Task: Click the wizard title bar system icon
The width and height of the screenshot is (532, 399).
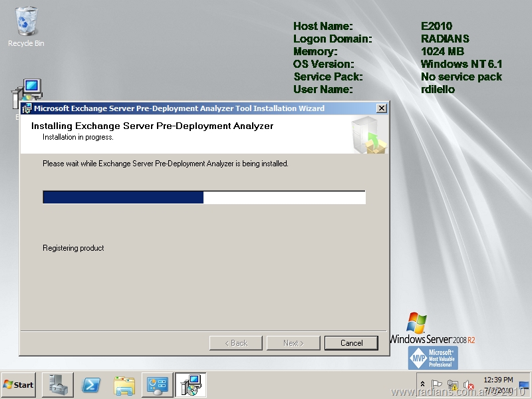Action: [x=27, y=108]
